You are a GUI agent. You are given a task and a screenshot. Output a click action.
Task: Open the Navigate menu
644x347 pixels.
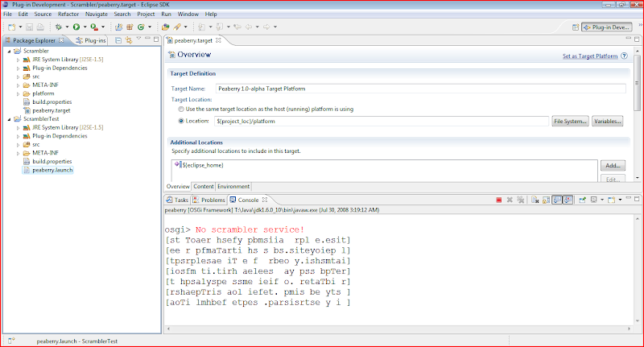coord(97,14)
